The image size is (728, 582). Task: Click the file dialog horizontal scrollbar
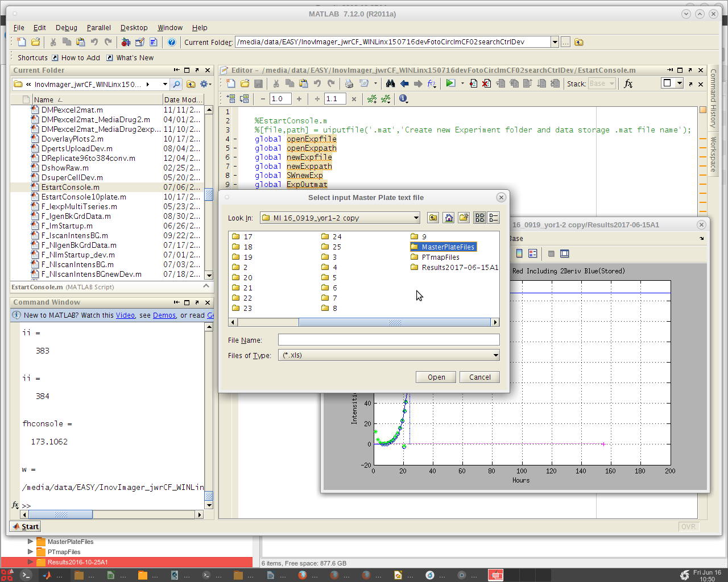(394, 322)
